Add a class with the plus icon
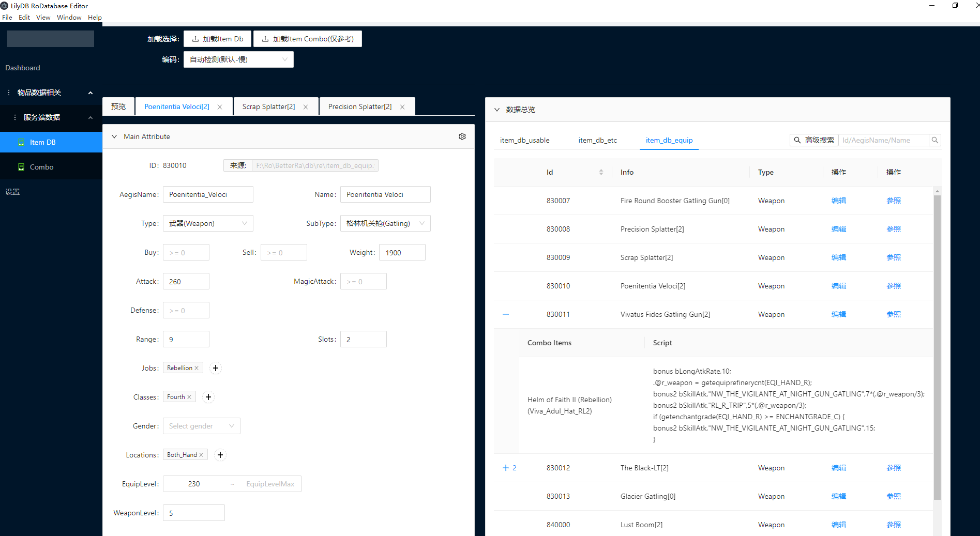Viewport: 980px width, 536px height. [208, 397]
